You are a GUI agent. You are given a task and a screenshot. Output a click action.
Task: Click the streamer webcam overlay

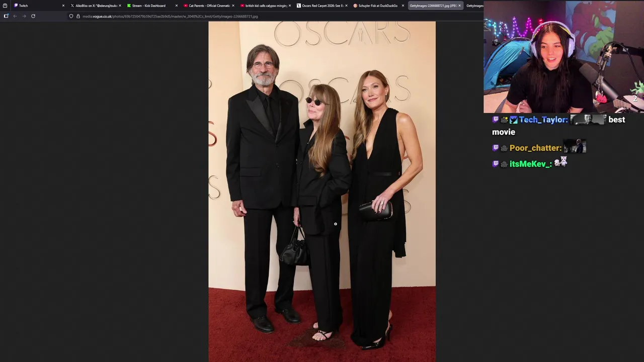[x=563, y=57]
